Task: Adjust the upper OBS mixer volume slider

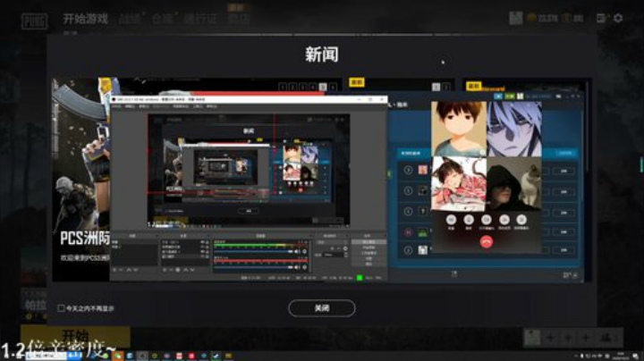Action: pos(253,251)
